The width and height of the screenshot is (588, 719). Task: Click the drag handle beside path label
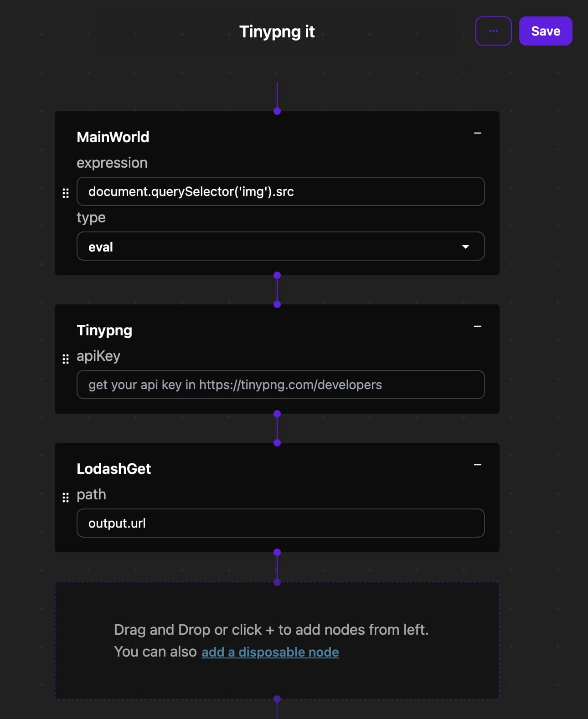click(x=66, y=498)
